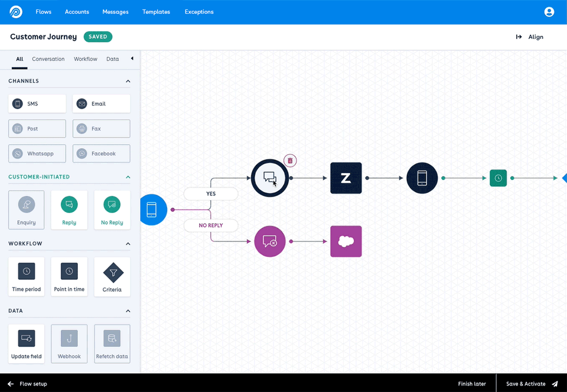Add the Refetch data block

(x=112, y=344)
